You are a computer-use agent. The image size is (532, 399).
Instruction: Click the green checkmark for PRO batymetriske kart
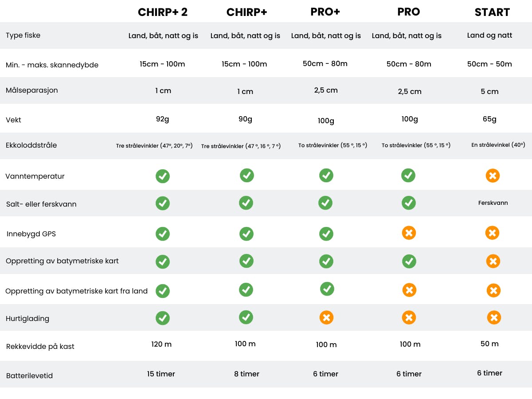coord(409,261)
